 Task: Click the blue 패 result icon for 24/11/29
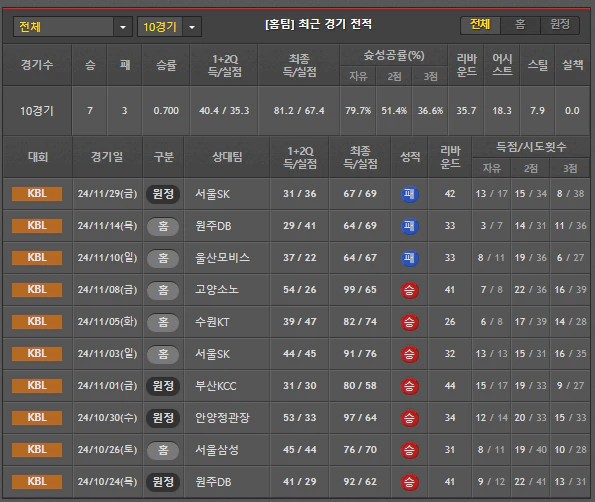coord(409,194)
